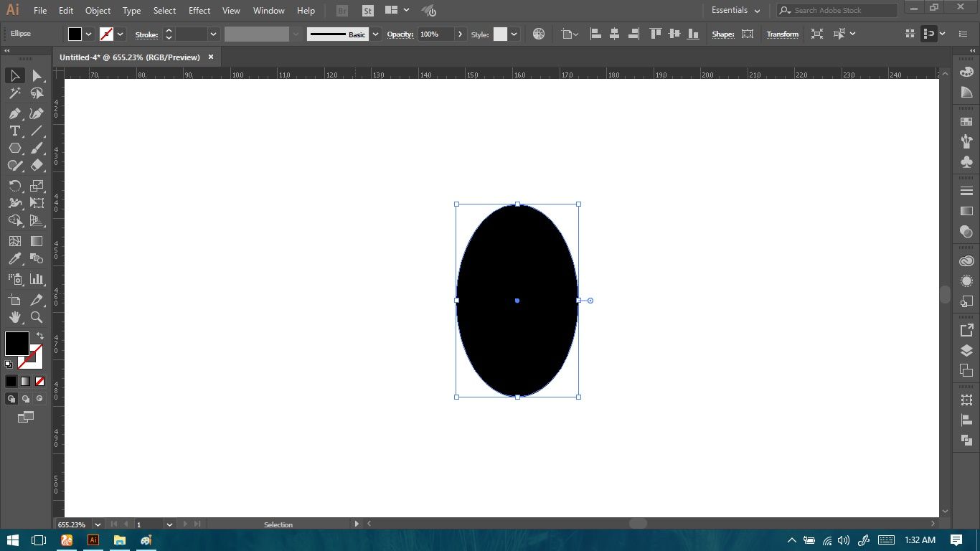
Task: Open the fill color dropdown arrow
Action: coord(89,34)
